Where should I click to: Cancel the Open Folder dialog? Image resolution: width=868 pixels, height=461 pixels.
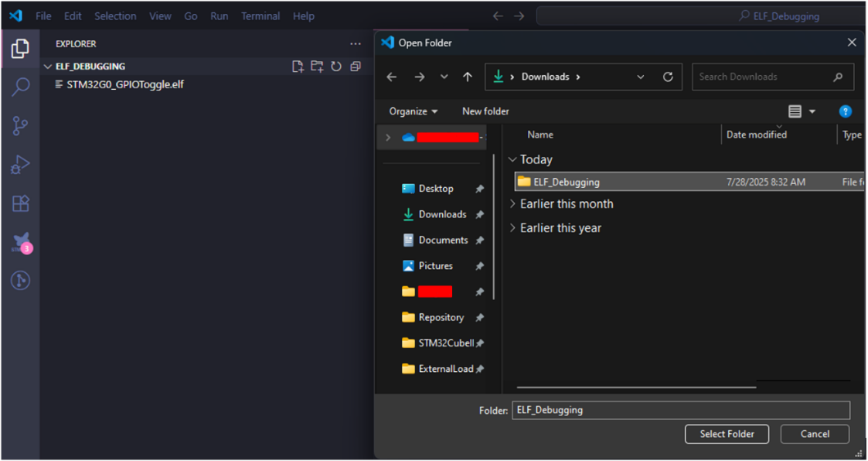[814, 434]
